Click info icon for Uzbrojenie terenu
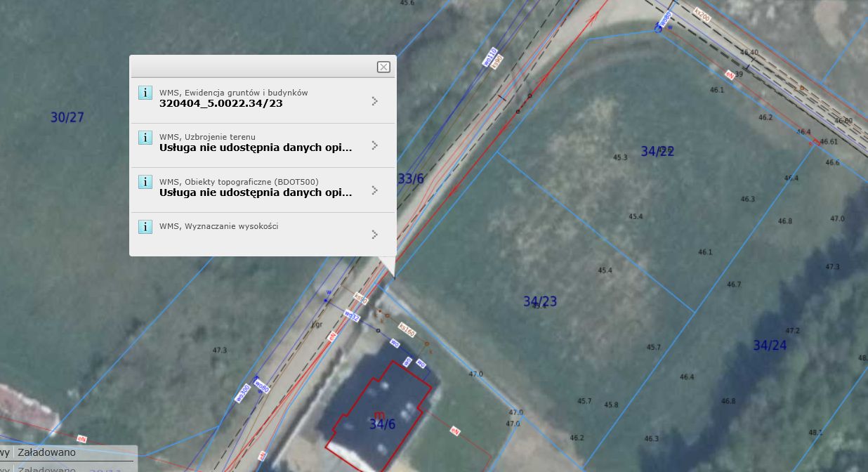868x472 pixels. coord(145,137)
